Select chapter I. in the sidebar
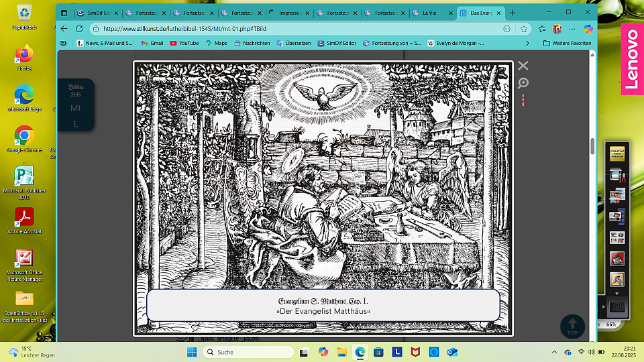This screenshot has width=644, height=362. tap(76, 124)
